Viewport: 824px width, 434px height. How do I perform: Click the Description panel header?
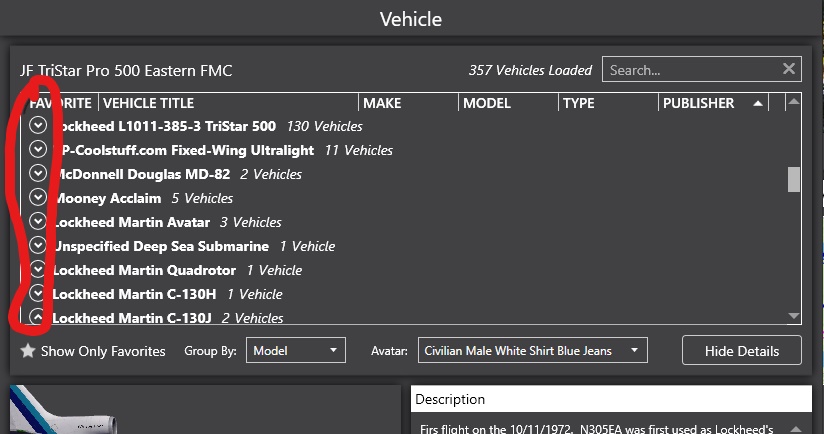[611, 399]
